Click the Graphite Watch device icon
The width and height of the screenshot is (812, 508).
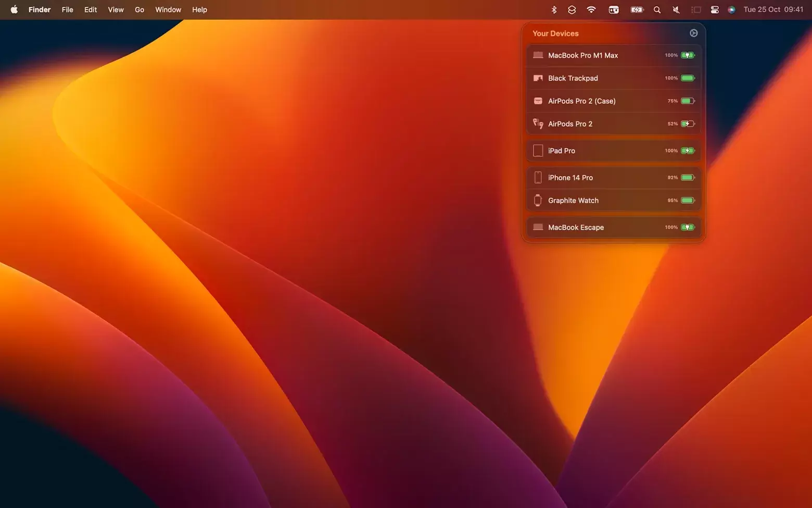tap(538, 201)
